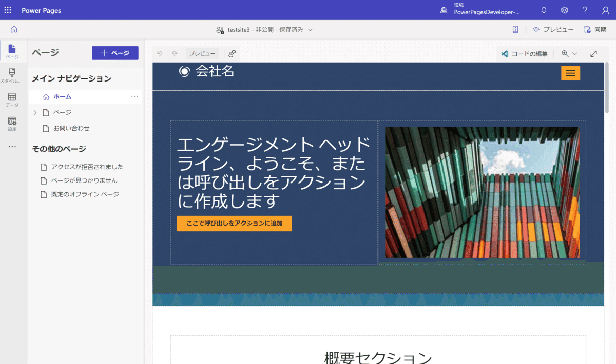Screen dimensions: 616x364
Task: Open コードの編集 in Visual Studio Code
Action: (x=525, y=53)
